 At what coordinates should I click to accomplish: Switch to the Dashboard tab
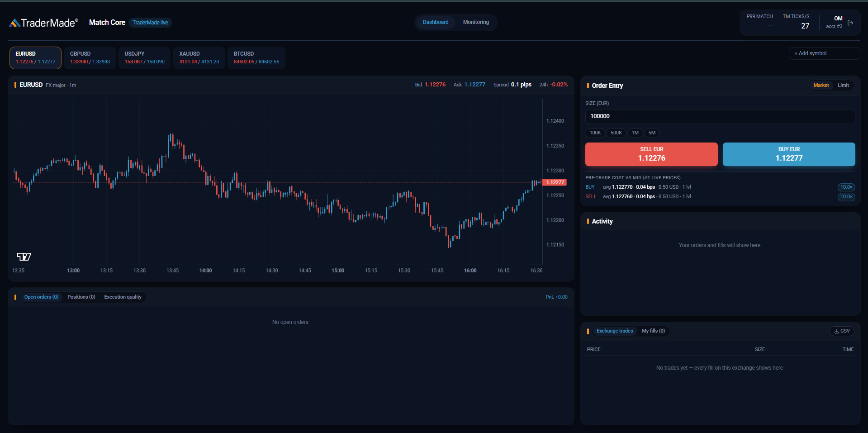tap(436, 22)
